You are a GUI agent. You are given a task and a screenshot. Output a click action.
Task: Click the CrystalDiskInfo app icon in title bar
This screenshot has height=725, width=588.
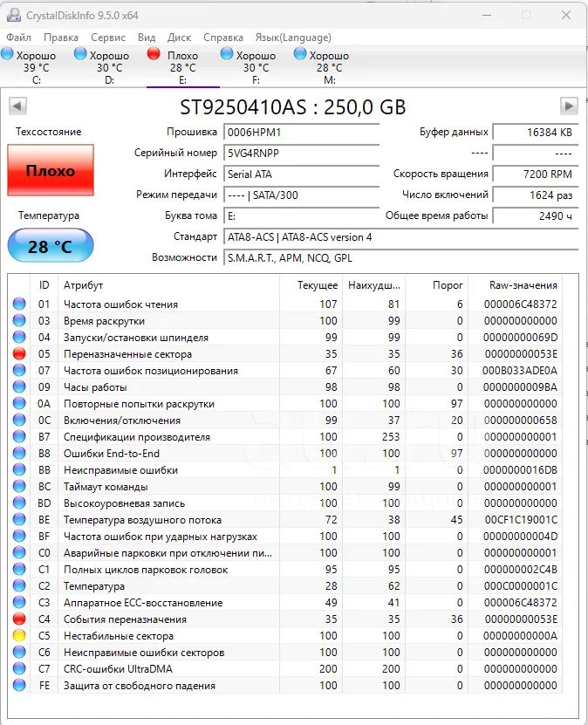point(14,15)
